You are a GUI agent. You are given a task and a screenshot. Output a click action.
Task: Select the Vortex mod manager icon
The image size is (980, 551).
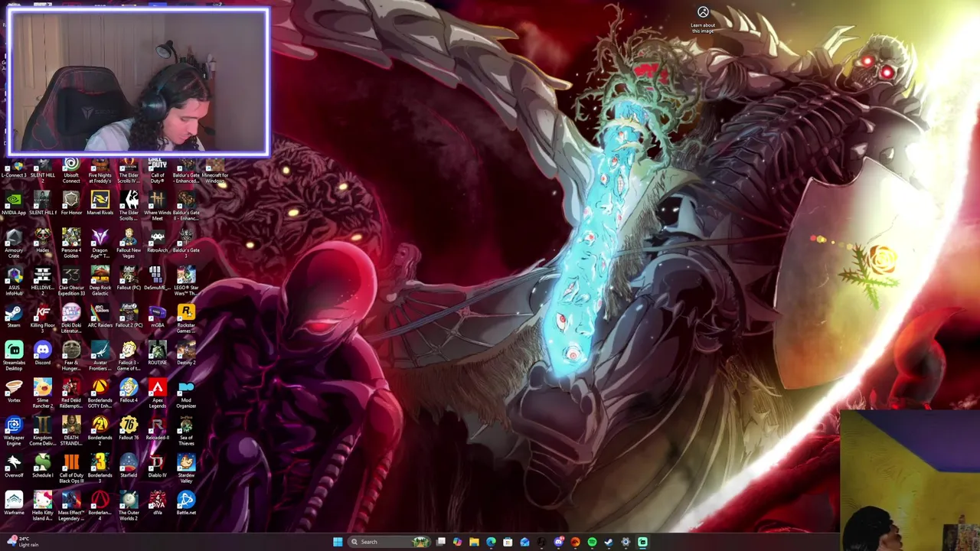[x=14, y=391]
